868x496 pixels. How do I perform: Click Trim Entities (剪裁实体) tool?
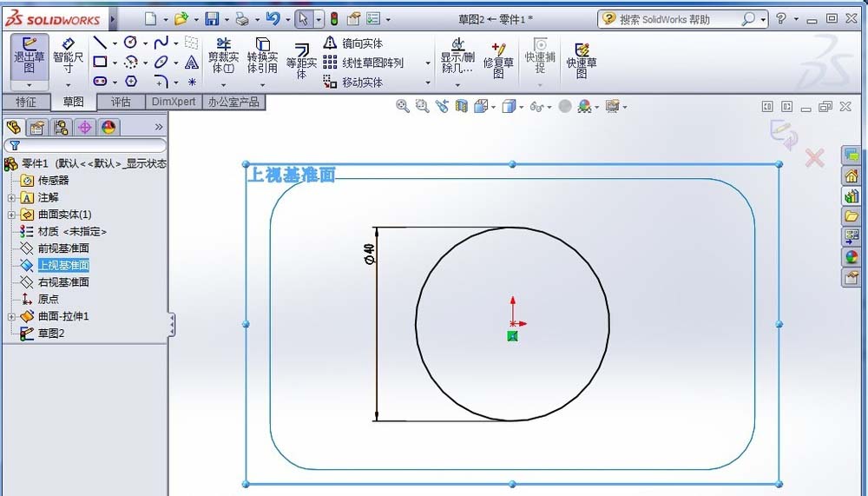224,56
